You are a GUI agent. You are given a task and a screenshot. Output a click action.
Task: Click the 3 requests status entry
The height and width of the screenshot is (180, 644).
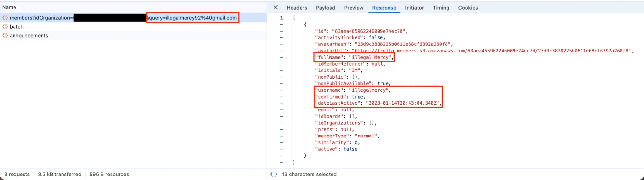click(17, 174)
